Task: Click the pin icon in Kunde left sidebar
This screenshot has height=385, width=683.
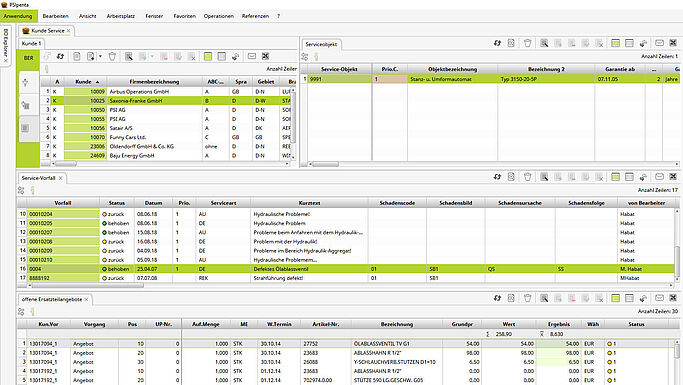Action: (x=26, y=82)
